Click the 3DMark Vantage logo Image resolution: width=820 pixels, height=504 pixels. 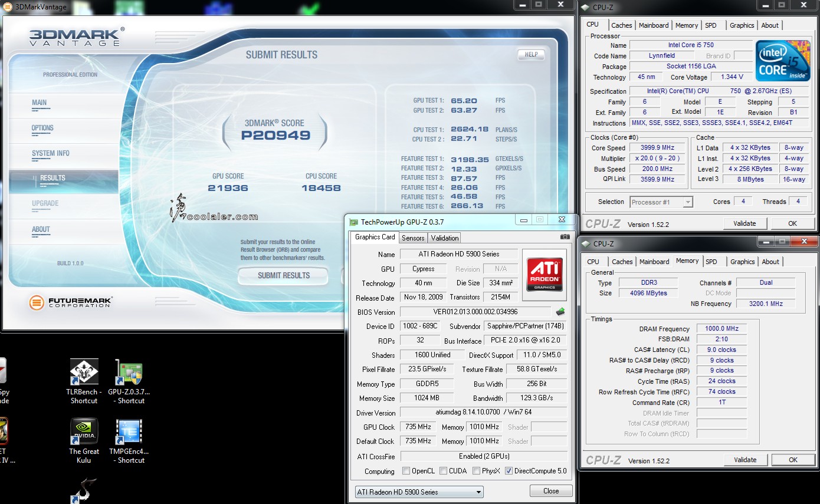click(x=77, y=37)
